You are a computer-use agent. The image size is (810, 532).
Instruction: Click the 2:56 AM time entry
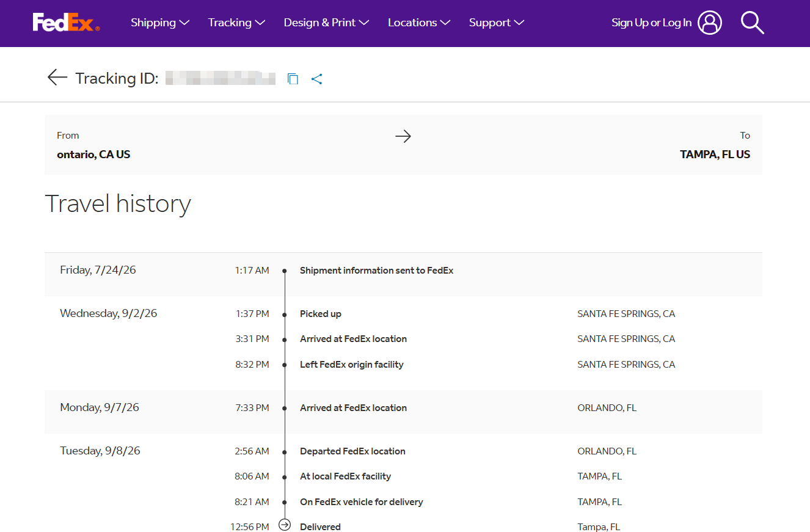click(252, 451)
